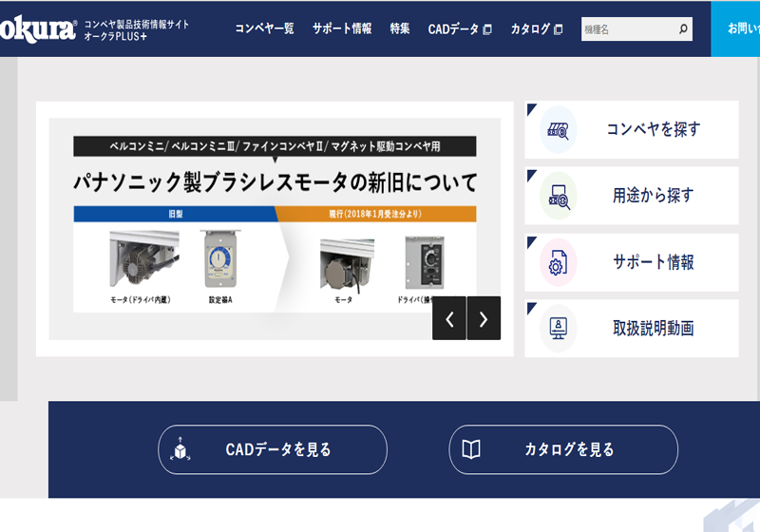Click the パナソニック製ブラシレスモータ headline

[x=275, y=182]
